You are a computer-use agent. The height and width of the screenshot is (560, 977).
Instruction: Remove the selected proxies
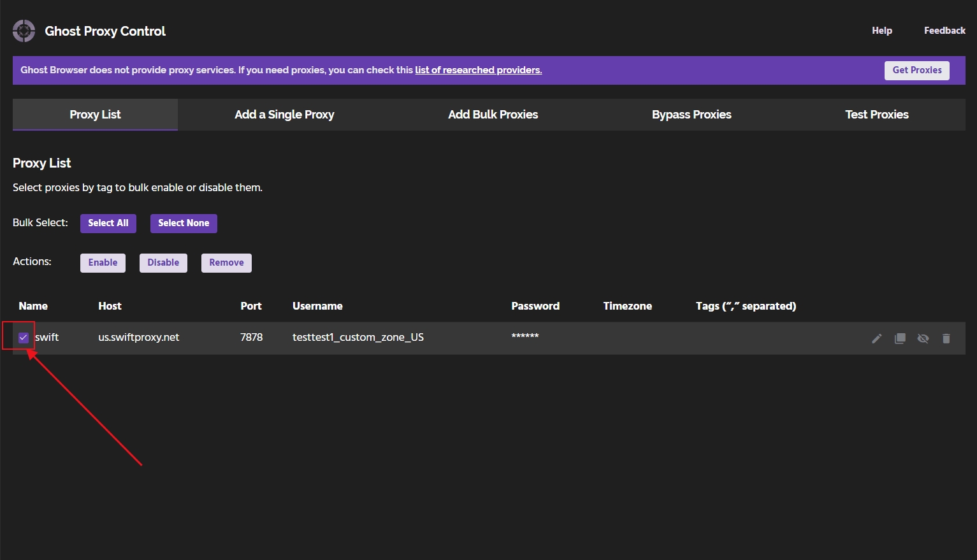(x=226, y=262)
